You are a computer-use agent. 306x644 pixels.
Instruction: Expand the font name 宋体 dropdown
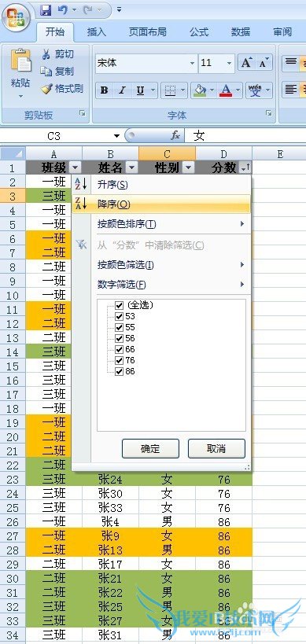point(192,64)
